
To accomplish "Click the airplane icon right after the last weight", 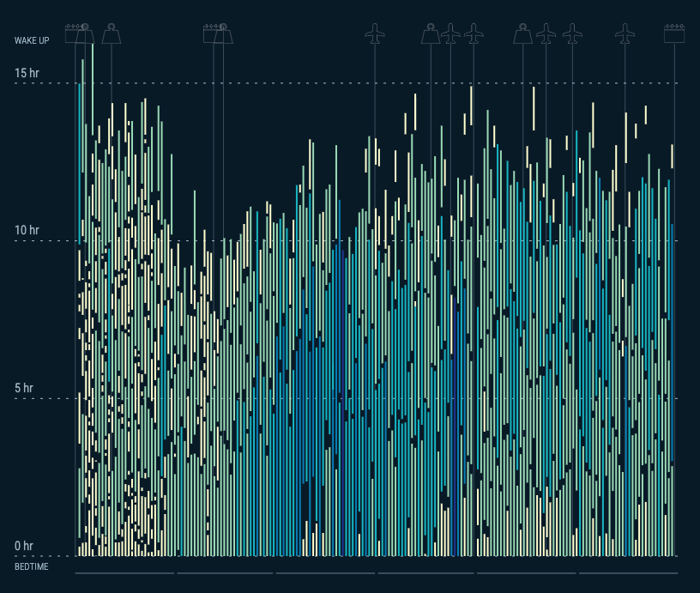I will point(546,34).
